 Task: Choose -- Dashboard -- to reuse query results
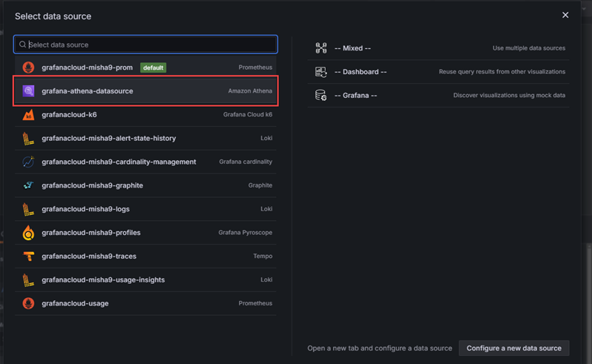pos(361,72)
